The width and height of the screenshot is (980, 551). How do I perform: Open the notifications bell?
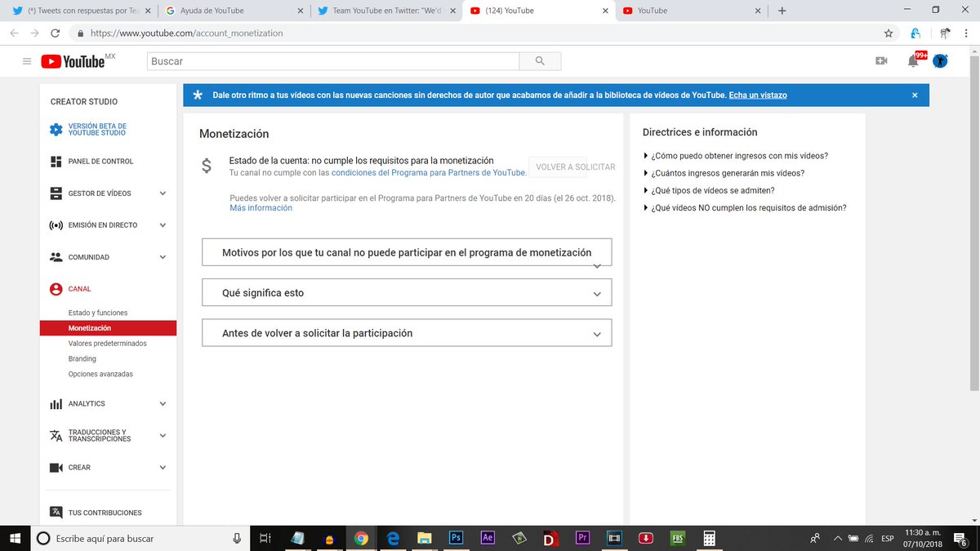point(913,61)
